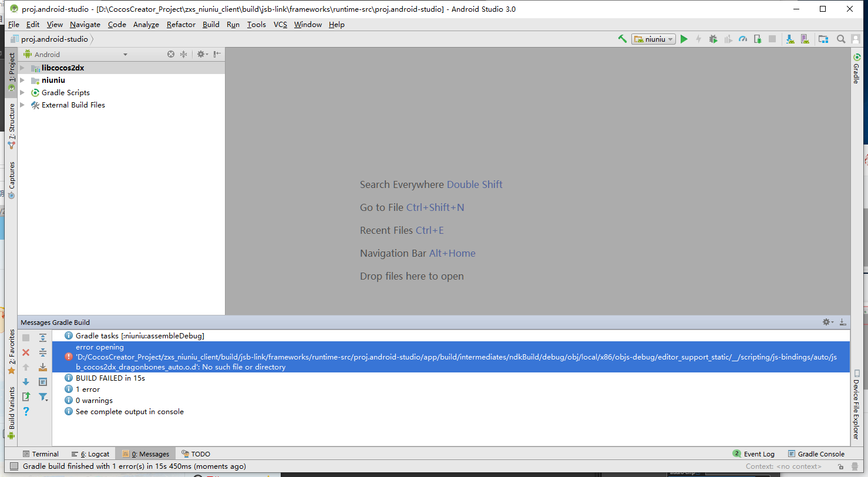Image resolution: width=868 pixels, height=477 pixels.
Task: Select 'See complete output in console' message
Action: [x=130, y=412]
